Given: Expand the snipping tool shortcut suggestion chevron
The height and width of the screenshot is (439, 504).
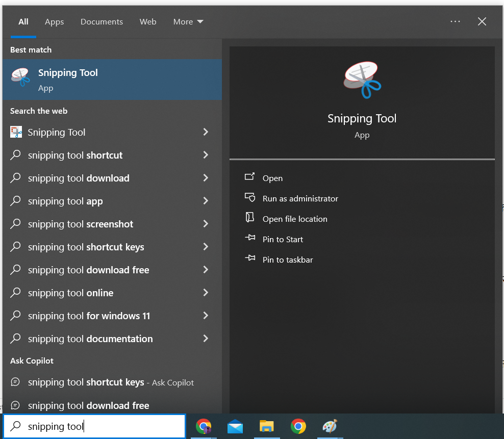Looking at the screenshot, I should 206,155.
